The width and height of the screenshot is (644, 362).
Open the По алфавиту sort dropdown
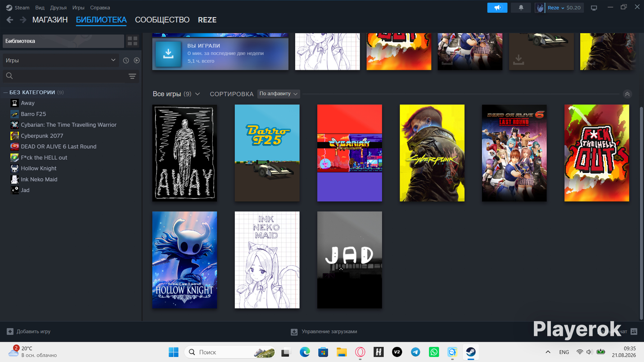tap(279, 94)
